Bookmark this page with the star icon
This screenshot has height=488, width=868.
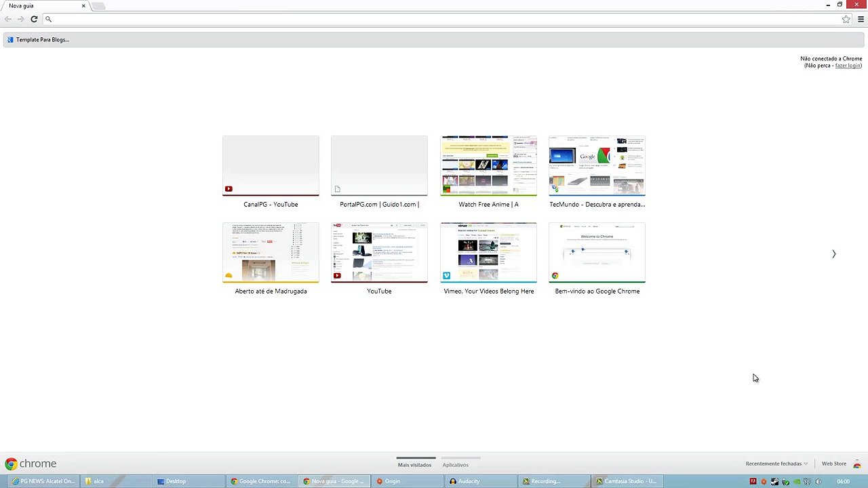846,19
